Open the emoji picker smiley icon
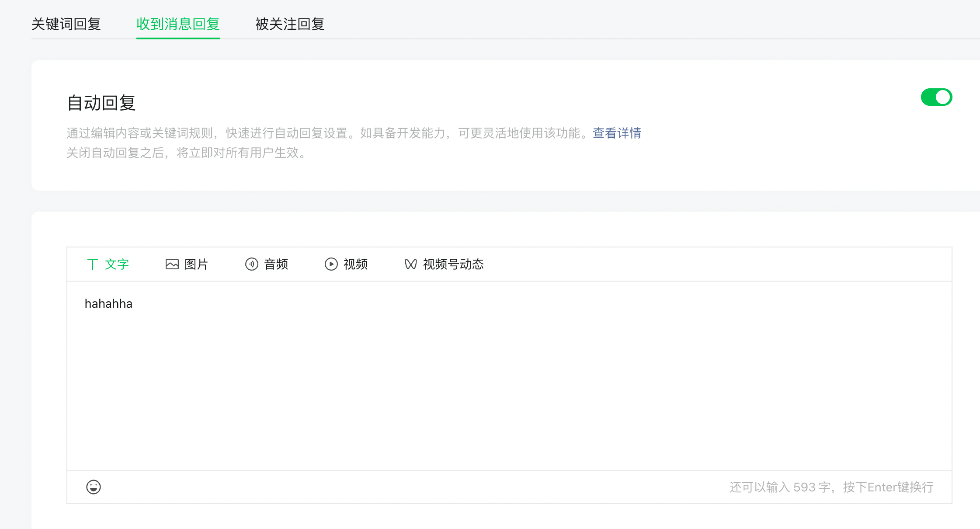Screen dimensions: 980x529 coord(94,487)
